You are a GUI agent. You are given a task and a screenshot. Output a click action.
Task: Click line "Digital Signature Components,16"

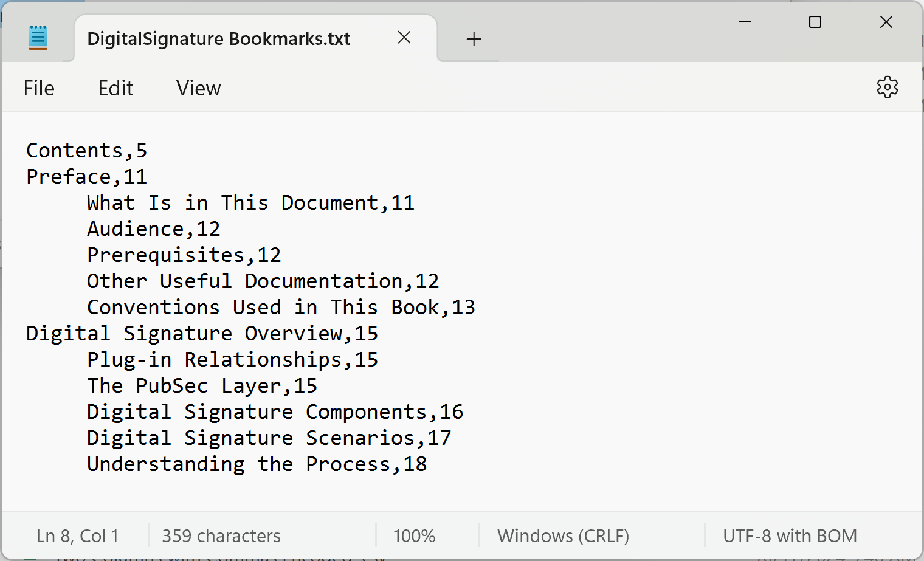tap(275, 411)
